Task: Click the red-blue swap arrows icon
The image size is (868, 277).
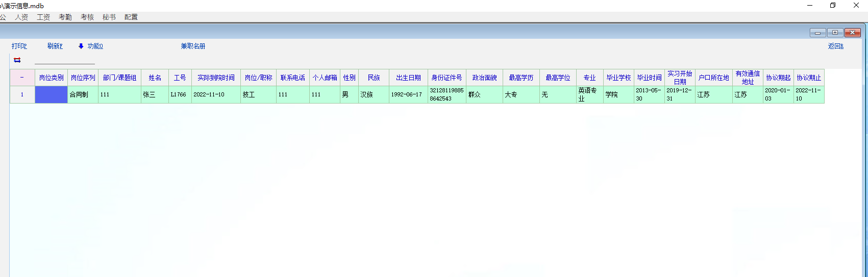Action: [17, 60]
